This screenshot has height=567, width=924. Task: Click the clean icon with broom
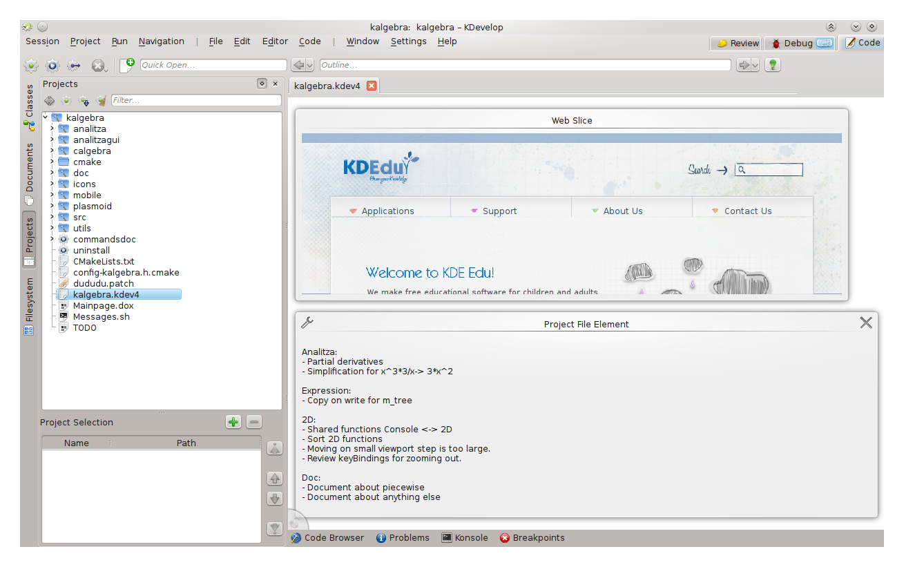(102, 100)
